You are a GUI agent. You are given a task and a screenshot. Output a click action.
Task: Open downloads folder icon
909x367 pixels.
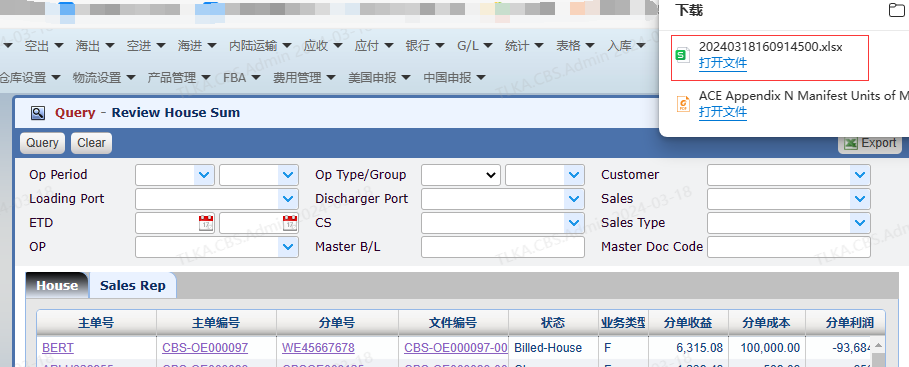tap(897, 10)
